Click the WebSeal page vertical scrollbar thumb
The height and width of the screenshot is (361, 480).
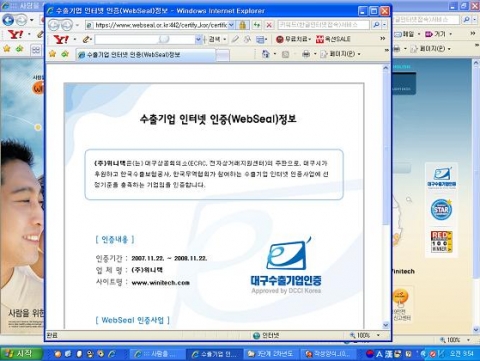coord(386,147)
